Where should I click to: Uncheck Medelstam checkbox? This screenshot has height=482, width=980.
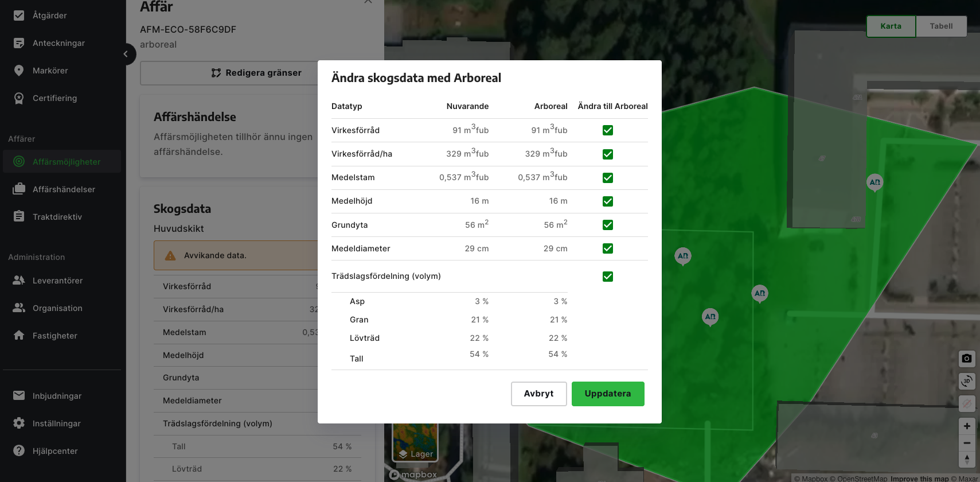point(608,178)
